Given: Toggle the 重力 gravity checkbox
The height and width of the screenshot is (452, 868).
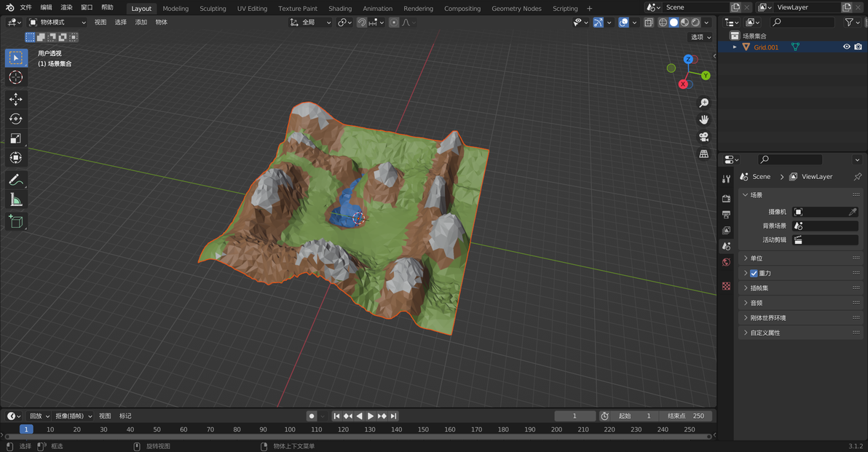Looking at the screenshot, I should tap(754, 274).
